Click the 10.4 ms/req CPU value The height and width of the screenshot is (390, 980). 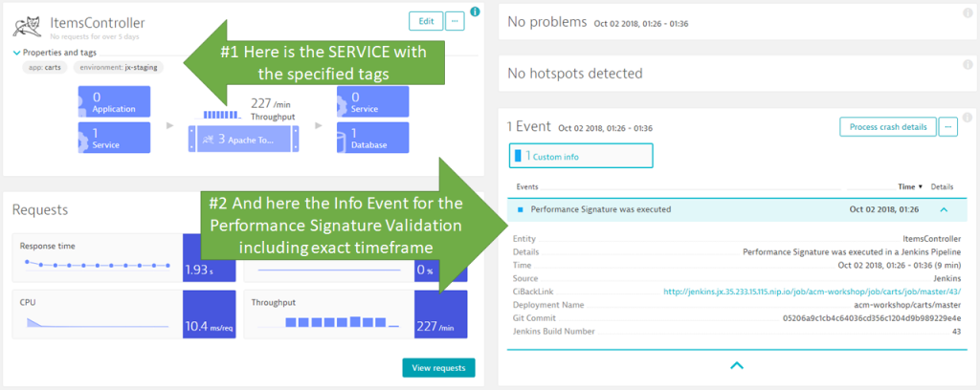[209, 326]
